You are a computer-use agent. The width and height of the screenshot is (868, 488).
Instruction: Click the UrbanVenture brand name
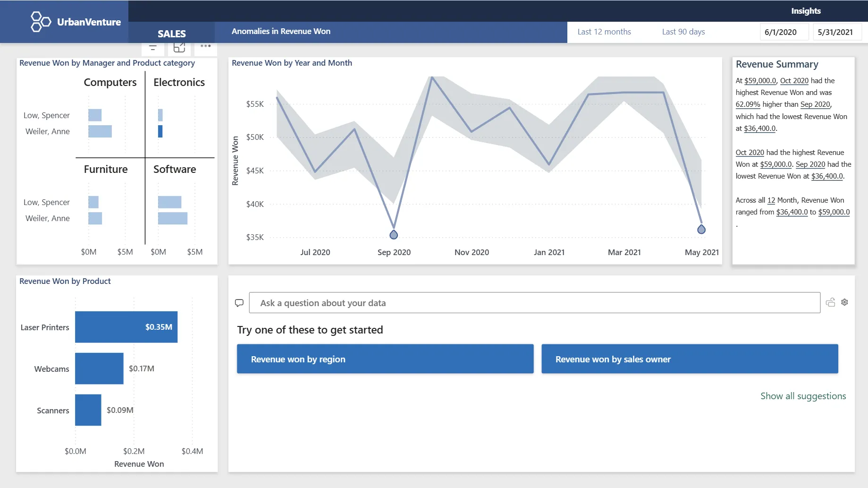89,22
